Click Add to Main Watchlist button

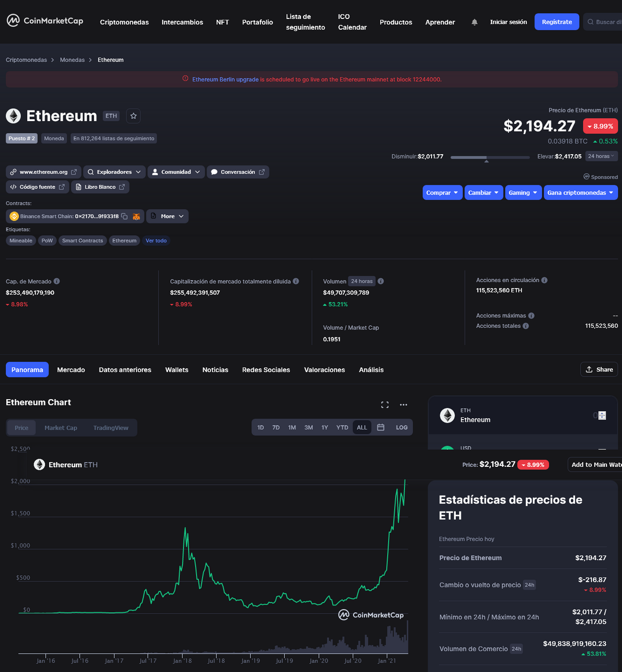point(595,464)
